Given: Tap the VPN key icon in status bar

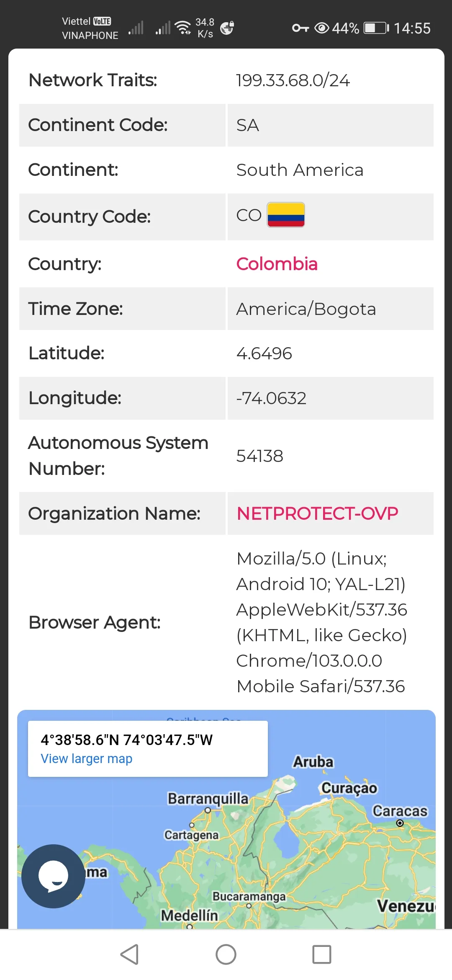Looking at the screenshot, I should pyautogui.click(x=300, y=28).
